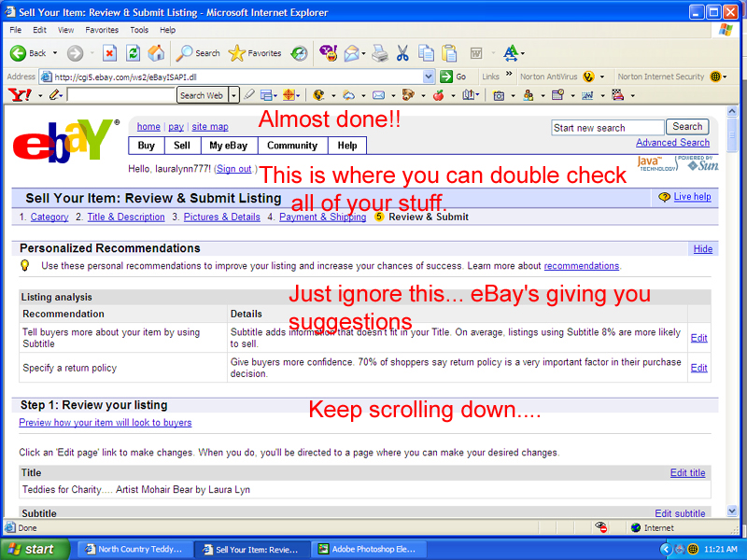Click the Edit title link
The height and width of the screenshot is (560, 747).
click(687, 473)
